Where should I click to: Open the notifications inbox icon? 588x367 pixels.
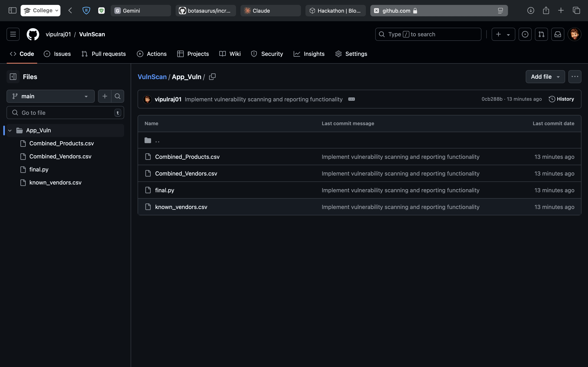[558, 34]
